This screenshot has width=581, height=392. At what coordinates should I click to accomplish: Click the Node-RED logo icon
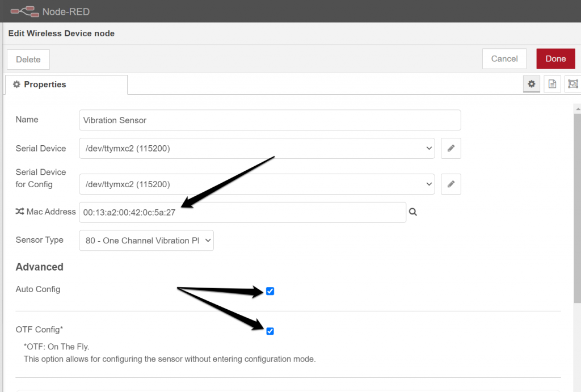pyautogui.click(x=24, y=11)
